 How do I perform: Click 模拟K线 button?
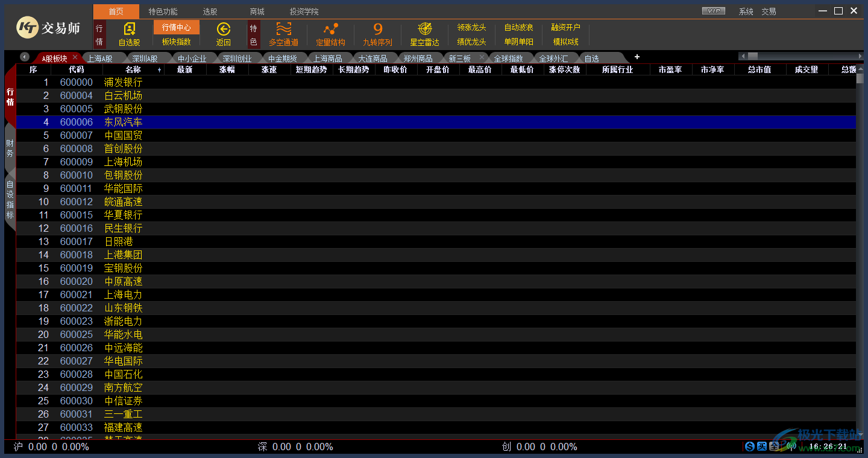566,42
